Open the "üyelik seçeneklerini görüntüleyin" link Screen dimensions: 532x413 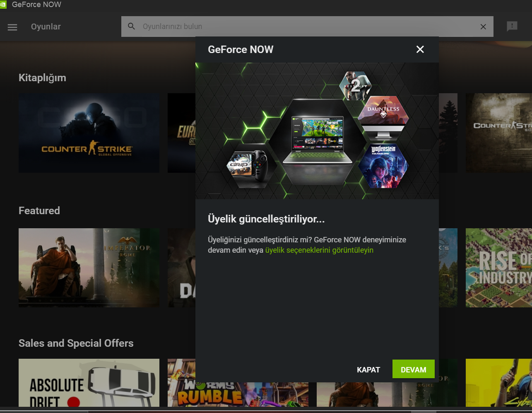click(319, 250)
